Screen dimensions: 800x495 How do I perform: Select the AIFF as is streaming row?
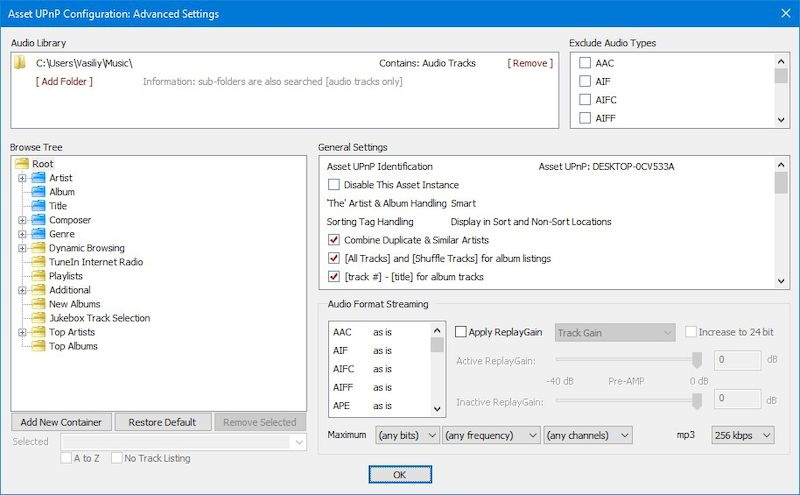380,387
